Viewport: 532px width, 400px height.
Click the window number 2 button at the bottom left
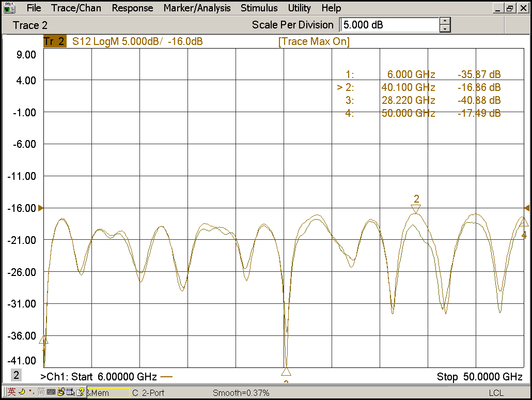(17, 376)
